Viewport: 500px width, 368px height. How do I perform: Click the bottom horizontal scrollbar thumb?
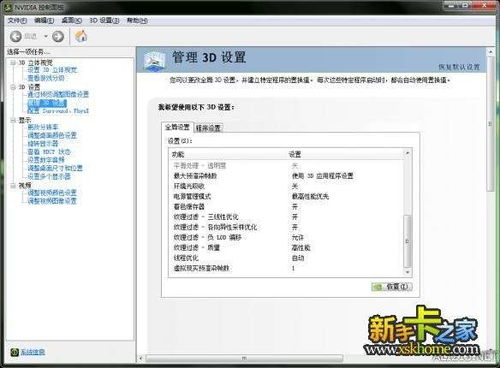pos(244,359)
